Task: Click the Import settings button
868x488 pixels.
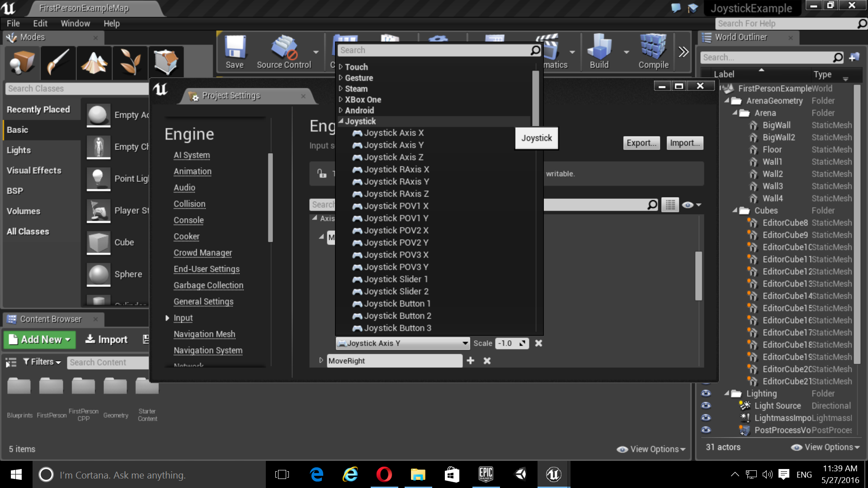Action: (684, 143)
